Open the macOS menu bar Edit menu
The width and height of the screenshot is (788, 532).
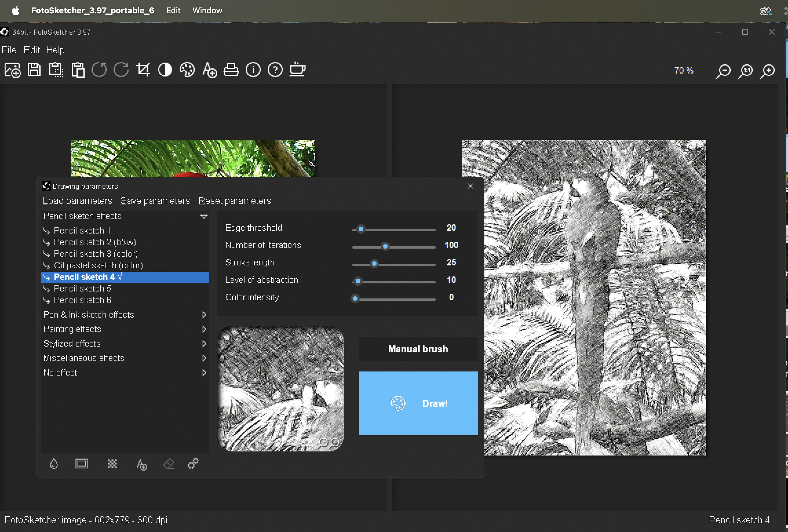coord(173,10)
